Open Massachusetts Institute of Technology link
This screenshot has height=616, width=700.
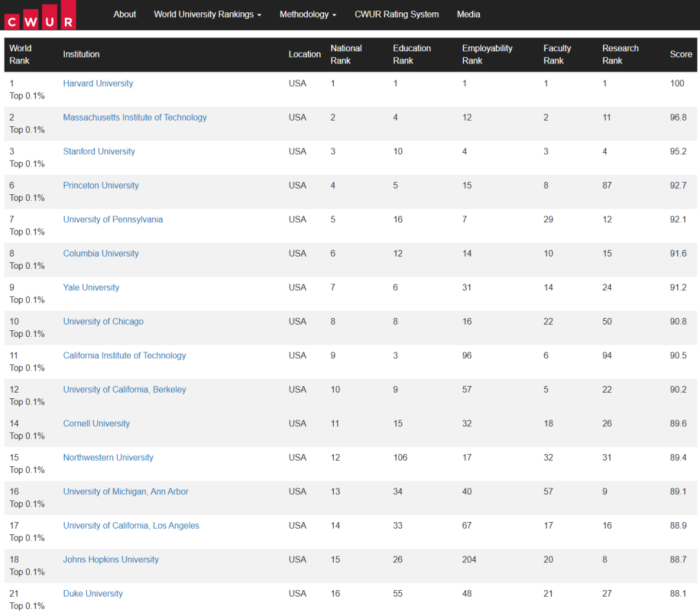click(135, 117)
